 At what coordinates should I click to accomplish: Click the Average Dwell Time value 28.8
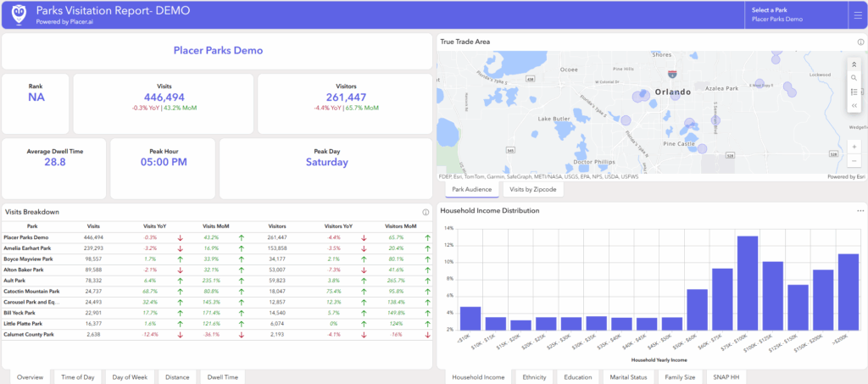click(x=54, y=162)
